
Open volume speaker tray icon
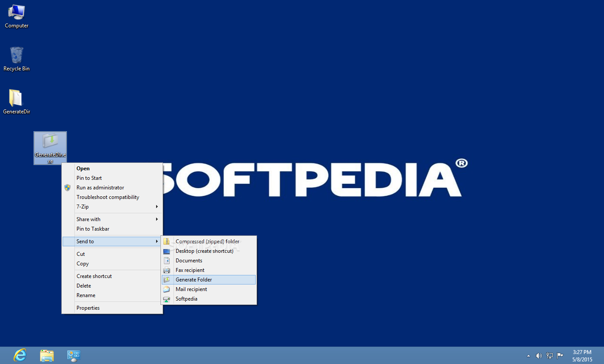539,356
